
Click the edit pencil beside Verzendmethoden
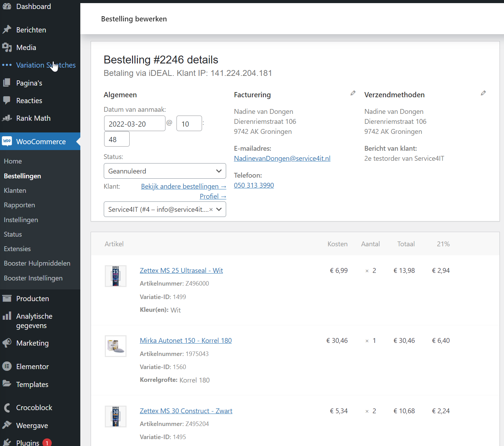483,93
